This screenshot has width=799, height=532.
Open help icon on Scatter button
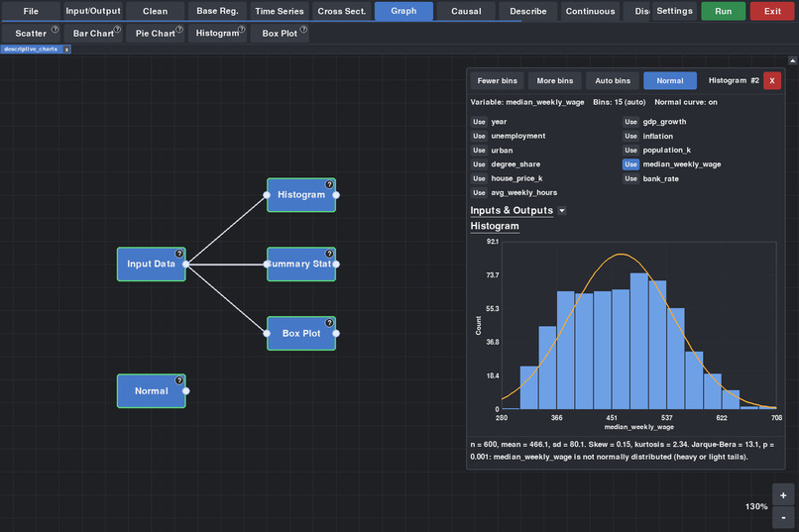(x=56, y=30)
